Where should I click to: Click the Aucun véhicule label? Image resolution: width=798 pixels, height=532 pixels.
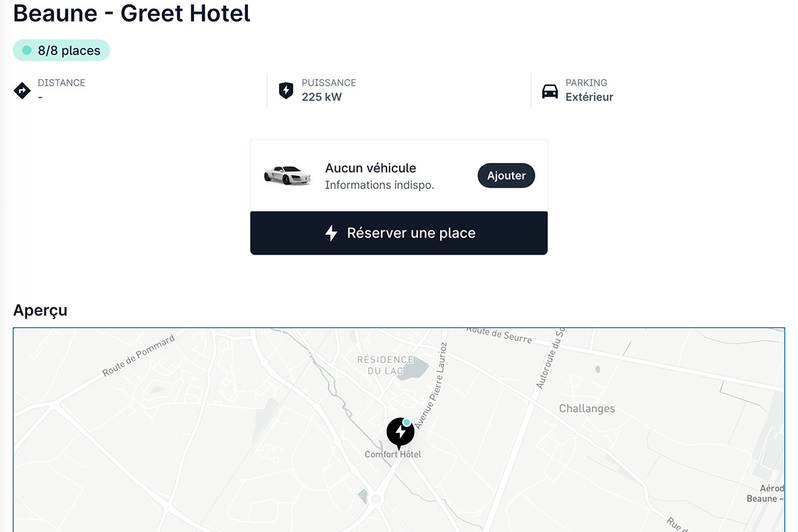370,168
